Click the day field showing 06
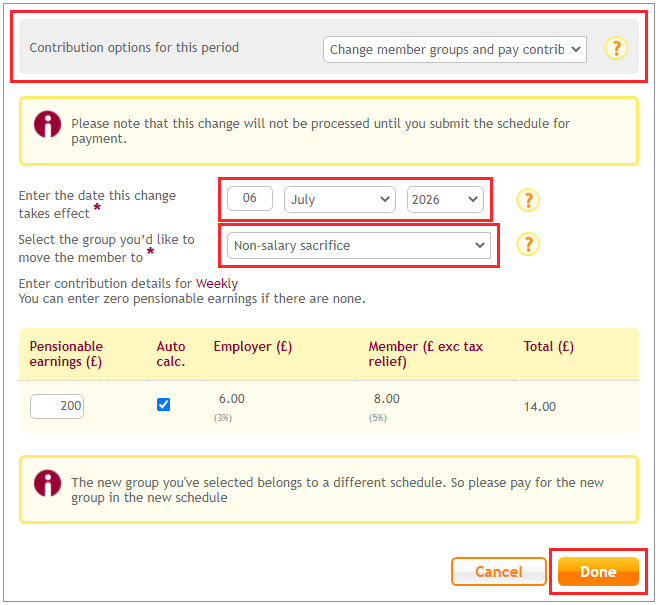Viewport: 659px width, 605px height. coord(250,198)
